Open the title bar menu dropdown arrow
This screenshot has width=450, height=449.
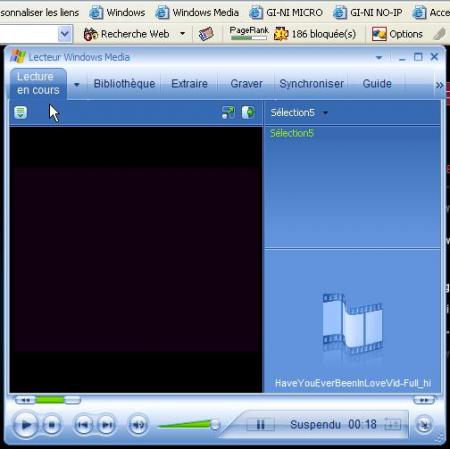click(x=379, y=58)
